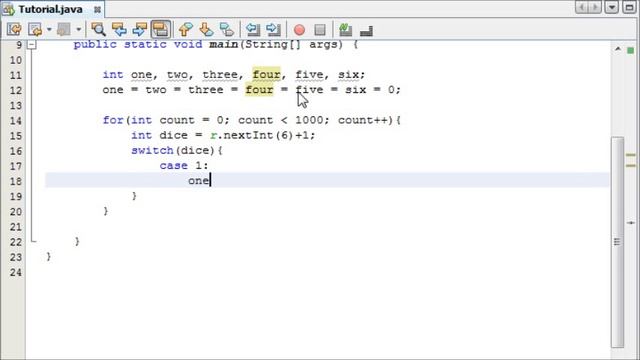Click line number 24 in gutter

pyautogui.click(x=16, y=272)
